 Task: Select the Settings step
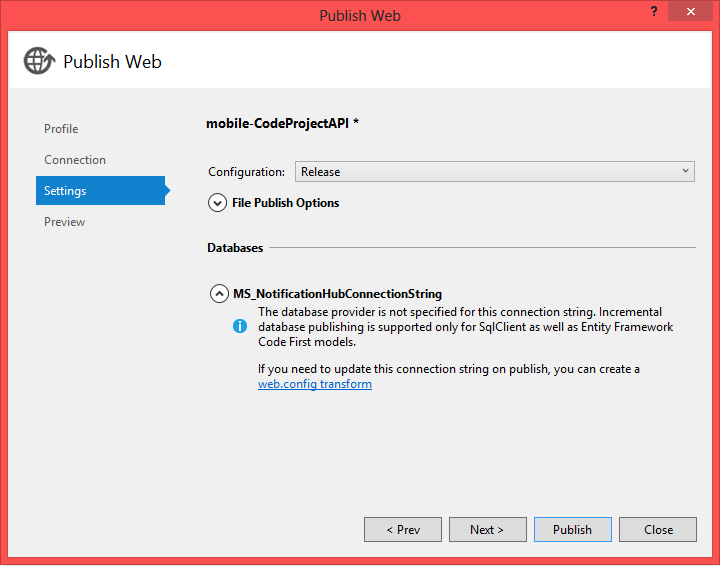coord(101,191)
